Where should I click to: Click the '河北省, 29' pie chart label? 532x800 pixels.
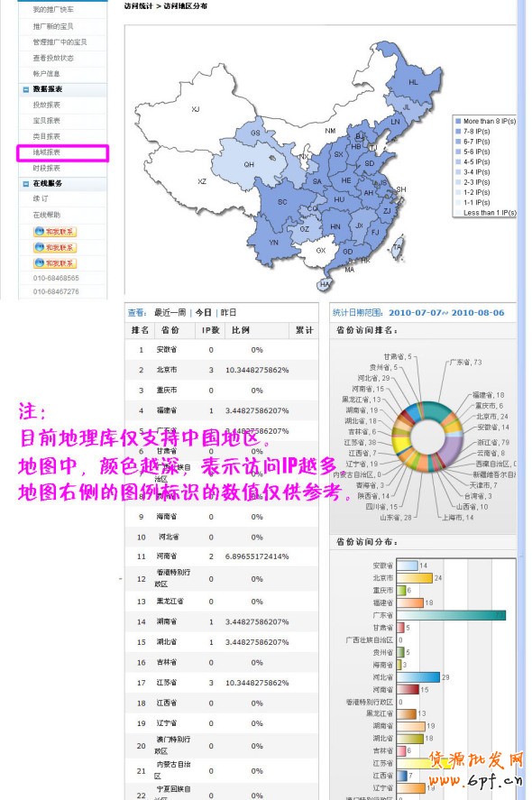[373, 378]
